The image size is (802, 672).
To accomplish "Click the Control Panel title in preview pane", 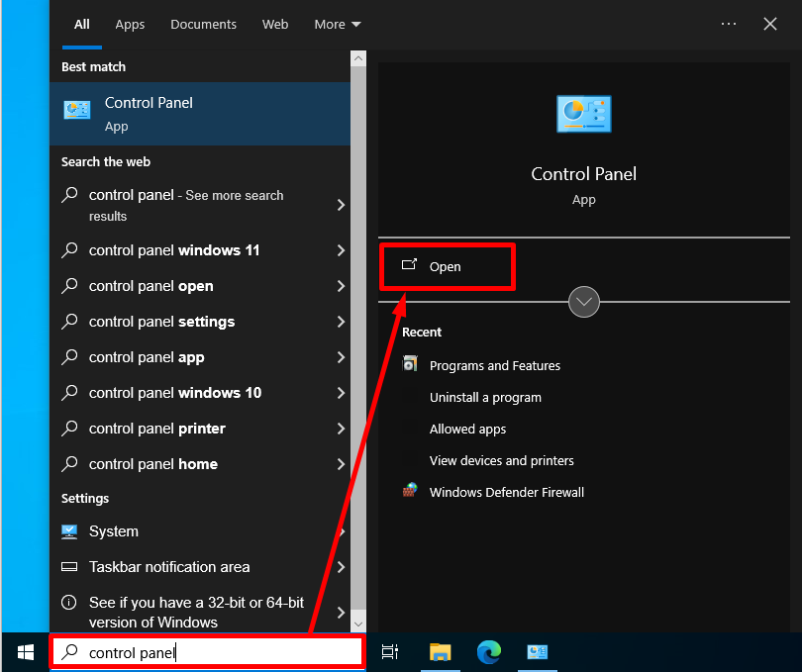I will coord(583,174).
